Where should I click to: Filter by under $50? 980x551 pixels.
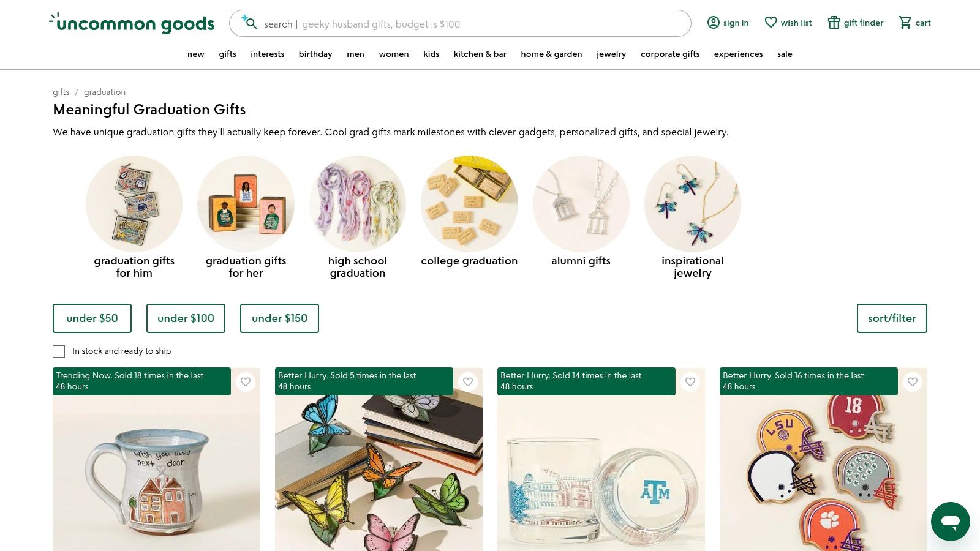pyautogui.click(x=92, y=318)
